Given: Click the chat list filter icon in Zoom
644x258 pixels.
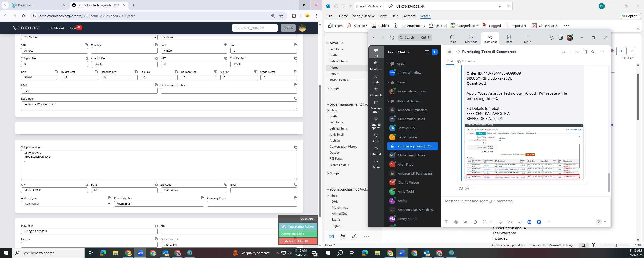Looking at the screenshot, I should click(x=427, y=52).
